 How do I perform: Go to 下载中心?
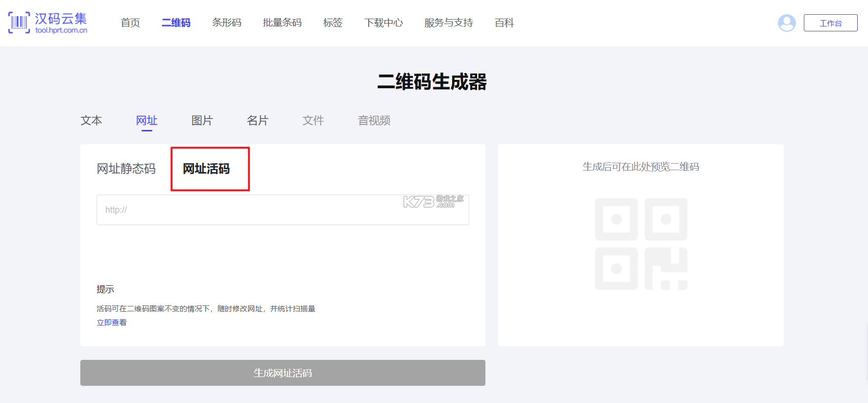(384, 23)
